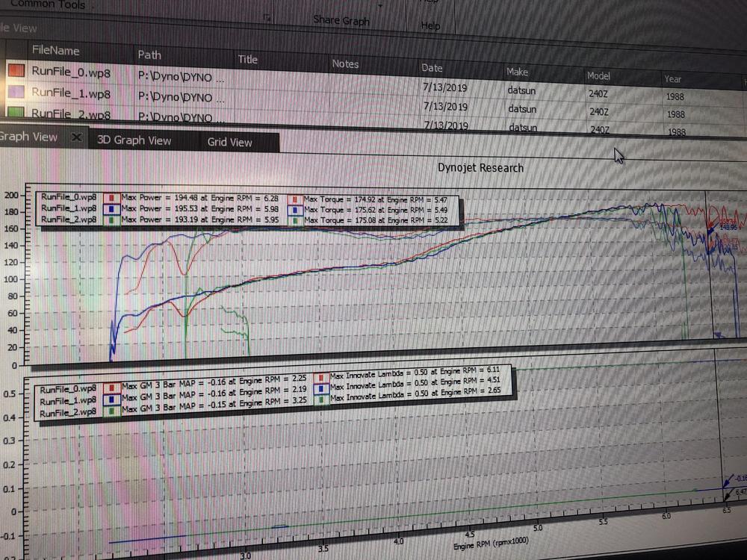
Task: Click the Share Graph button
Action: tap(341, 20)
